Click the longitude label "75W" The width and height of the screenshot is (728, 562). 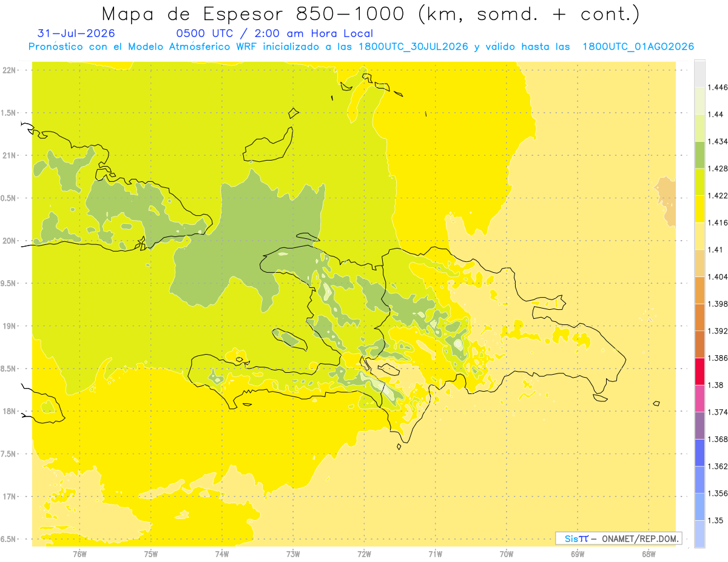pos(151,554)
